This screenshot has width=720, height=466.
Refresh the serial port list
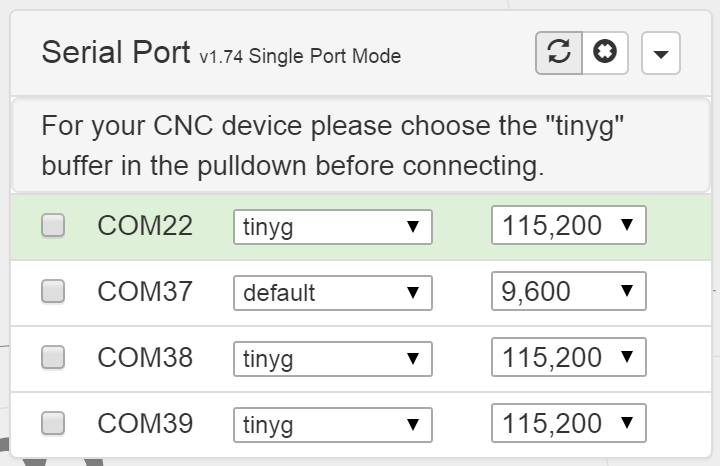(559, 54)
